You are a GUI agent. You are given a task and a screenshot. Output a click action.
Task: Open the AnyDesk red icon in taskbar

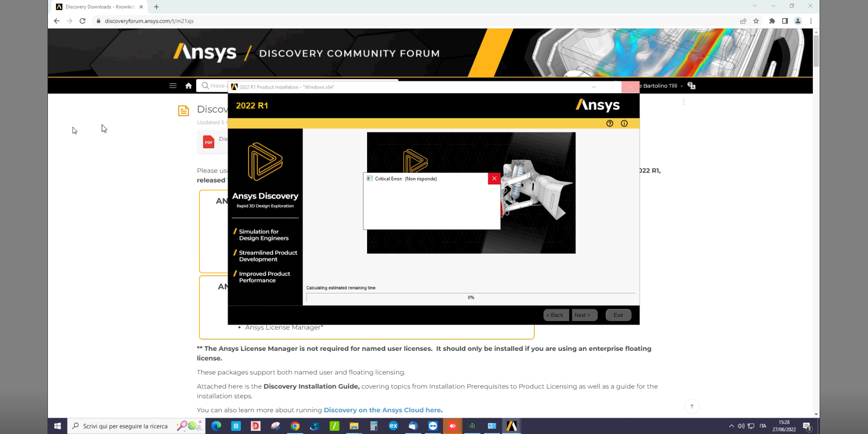tap(453, 426)
